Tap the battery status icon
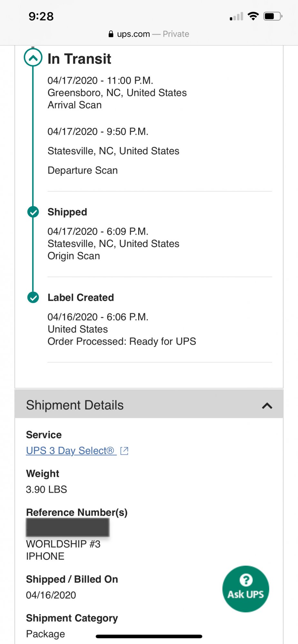The height and width of the screenshot is (644, 298). (x=273, y=16)
